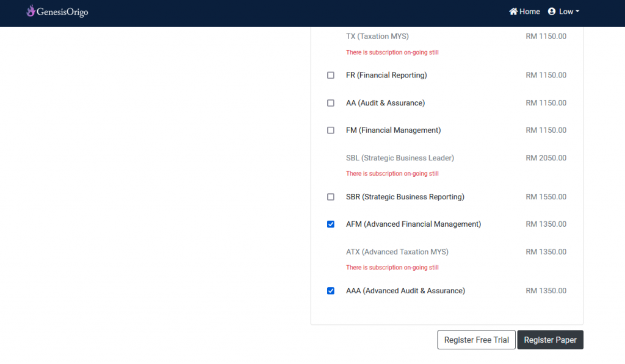The image size is (625, 364).
Task: Click the Register Paper button
Action: point(550,340)
